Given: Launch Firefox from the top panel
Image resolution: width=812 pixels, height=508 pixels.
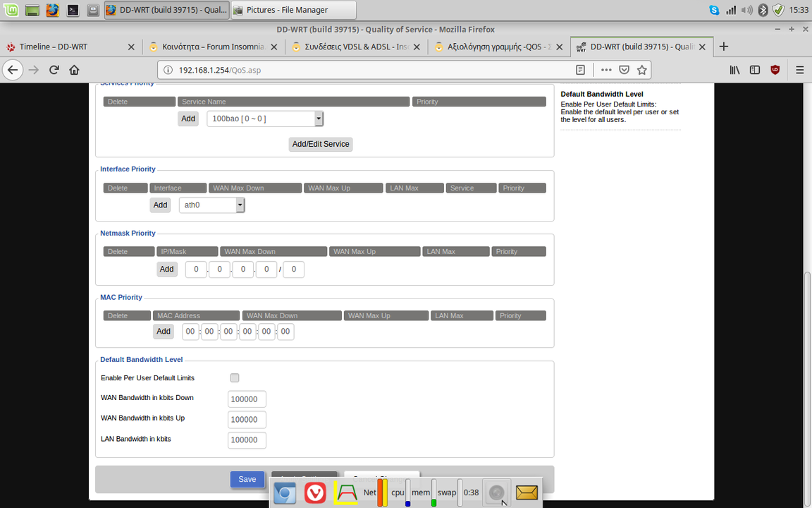Looking at the screenshot, I should [x=52, y=10].
